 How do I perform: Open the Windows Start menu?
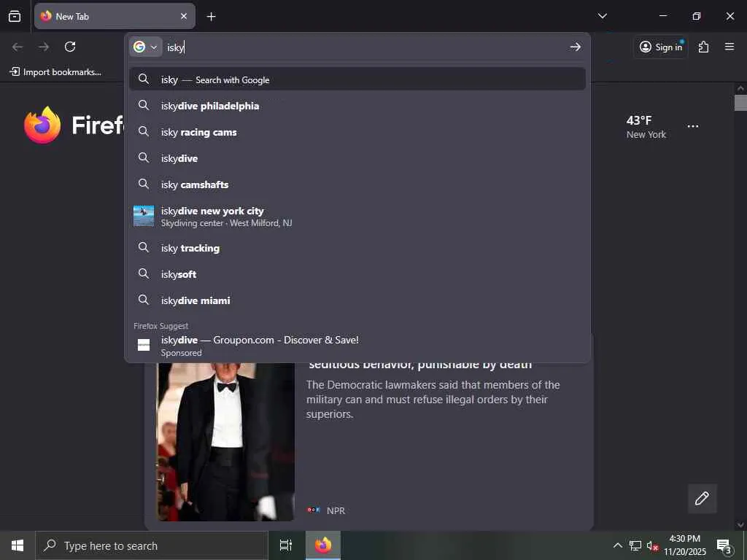(x=18, y=545)
